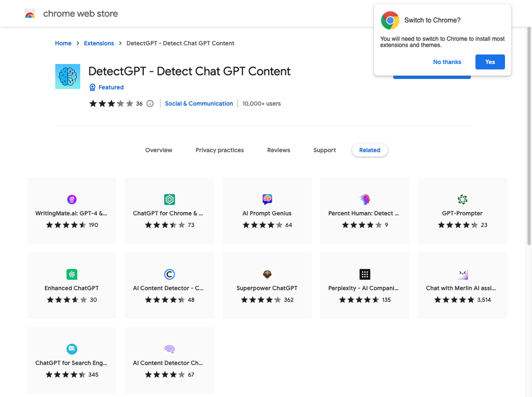The height and width of the screenshot is (397, 532).
Task: Click the ChatGPT for Chrome extension icon
Action: (169, 199)
